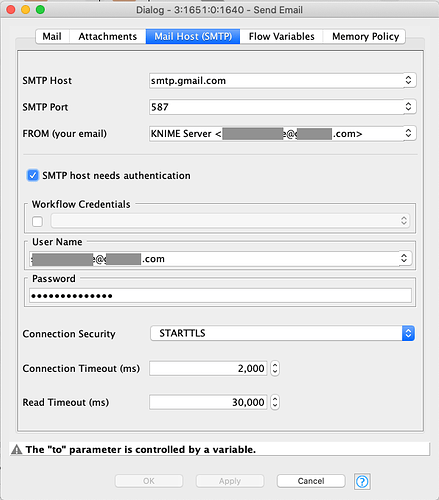Viewport: 439px width, 500px height.
Task: Focus the Password field
Action: 220,296
